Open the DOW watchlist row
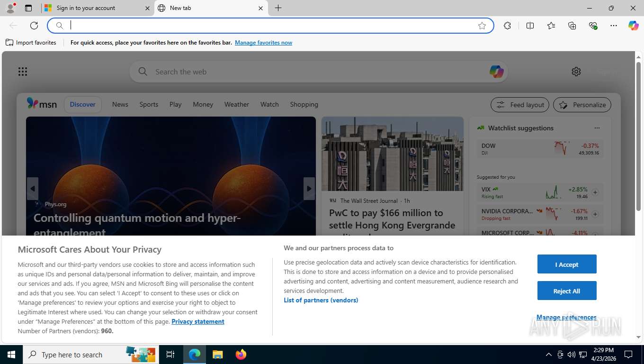 pos(540,149)
